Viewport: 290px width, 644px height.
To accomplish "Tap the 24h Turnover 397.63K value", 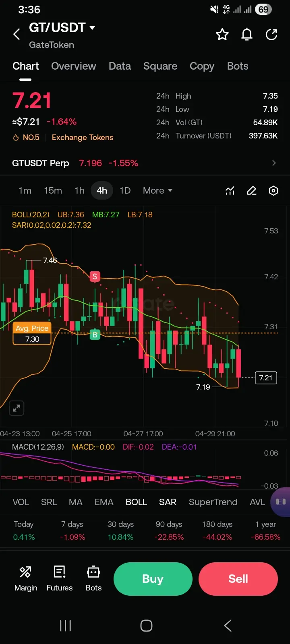I will (x=263, y=136).
